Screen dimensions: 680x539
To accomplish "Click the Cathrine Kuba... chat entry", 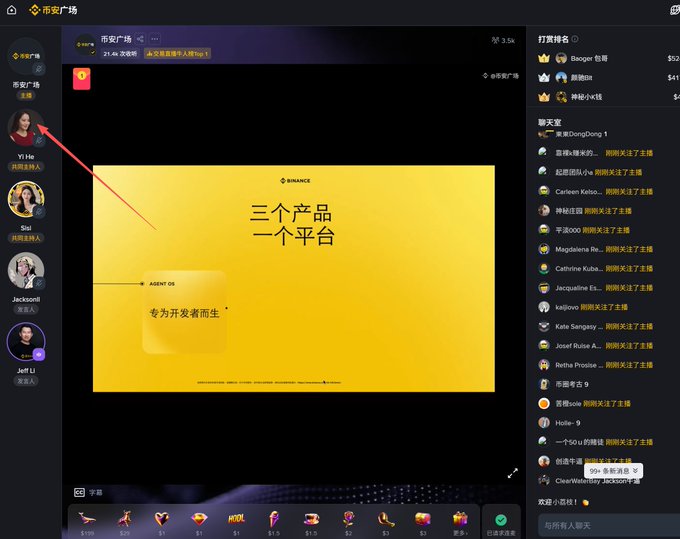I will pos(595,268).
